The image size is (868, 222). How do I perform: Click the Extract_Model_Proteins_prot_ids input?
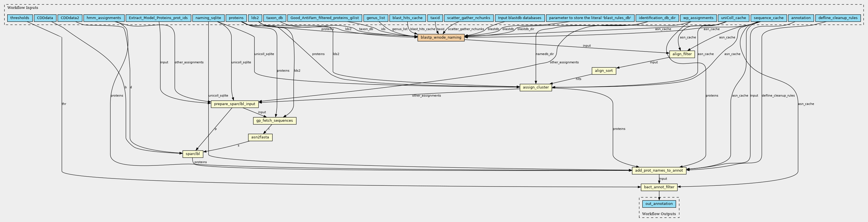(158, 18)
